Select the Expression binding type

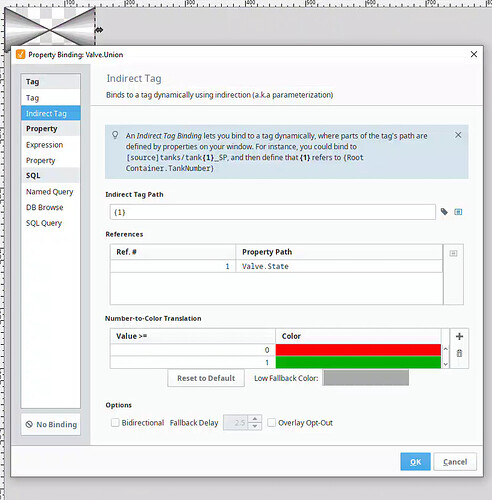pyautogui.click(x=44, y=145)
